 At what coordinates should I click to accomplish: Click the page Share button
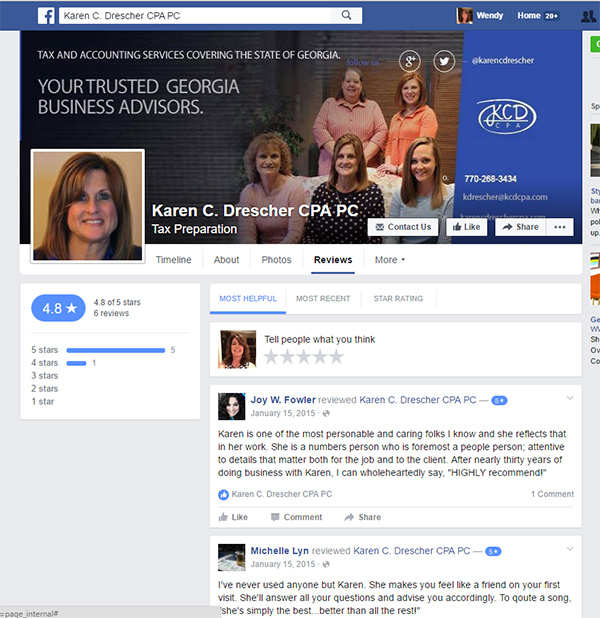point(520,227)
